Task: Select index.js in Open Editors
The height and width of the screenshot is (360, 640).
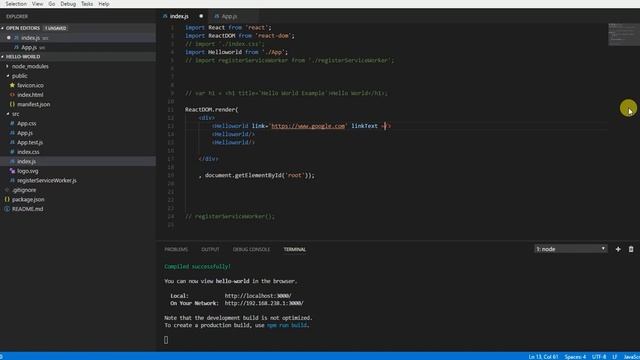Action: pos(31,38)
